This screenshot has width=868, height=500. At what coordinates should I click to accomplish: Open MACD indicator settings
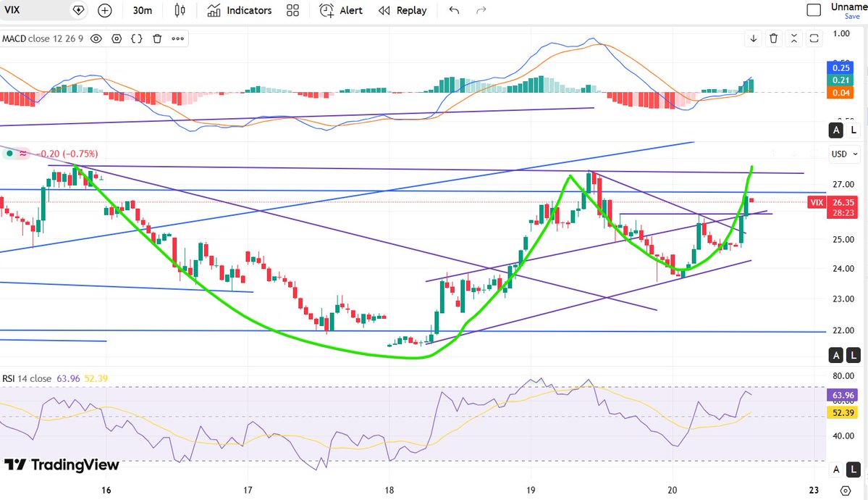(x=117, y=39)
